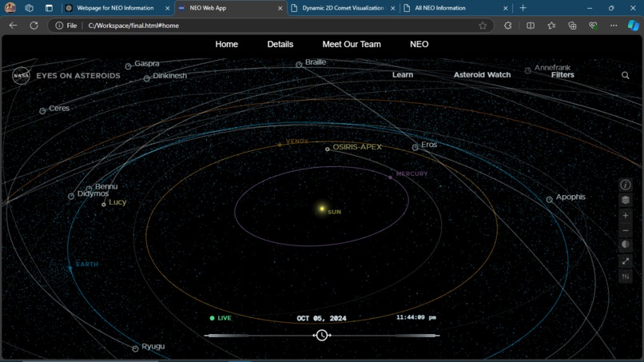Toggle split screen icon in toolbar
This screenshot has height=362, width=644.
531,26
